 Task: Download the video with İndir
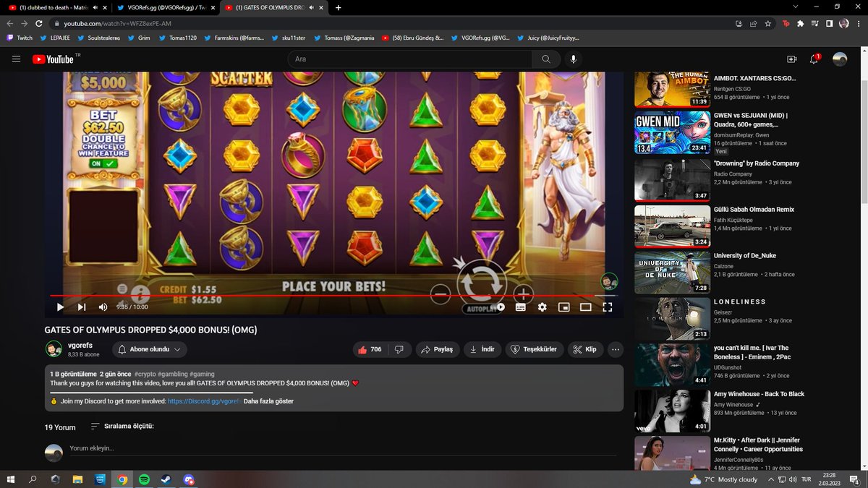click(x=482, y=349)
